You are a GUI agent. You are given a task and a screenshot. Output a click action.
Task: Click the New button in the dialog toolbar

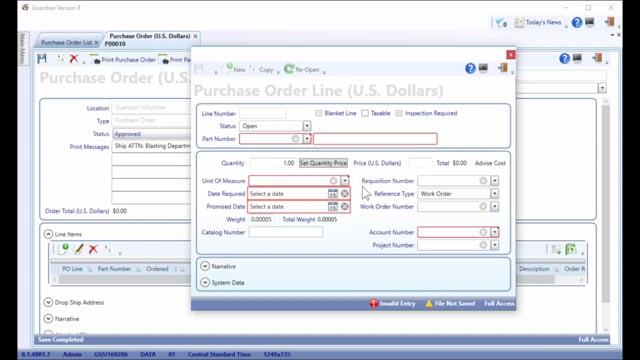(236, 69)
